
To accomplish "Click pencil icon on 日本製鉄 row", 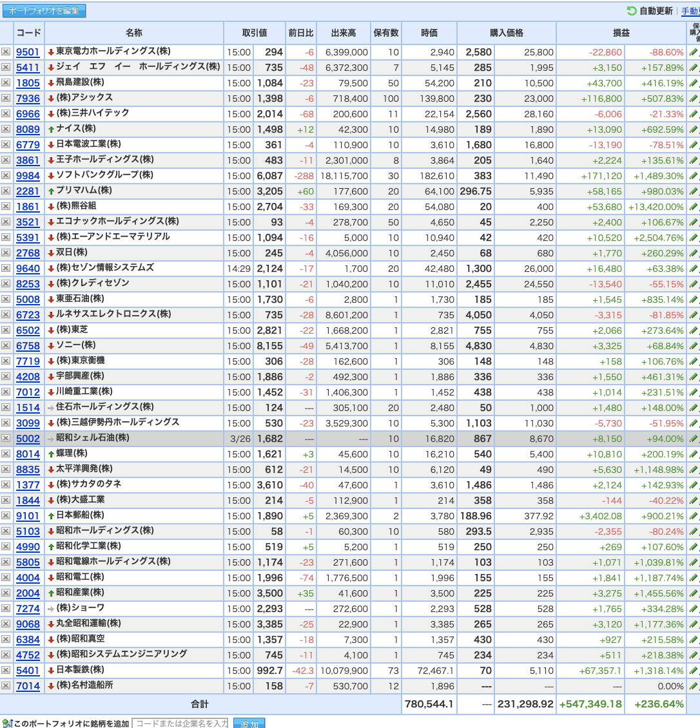I will click(694, 671).
